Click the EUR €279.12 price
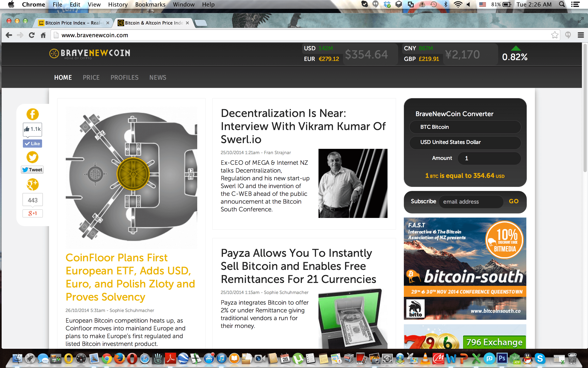This screenshot has height=368, width=588. 321,59
